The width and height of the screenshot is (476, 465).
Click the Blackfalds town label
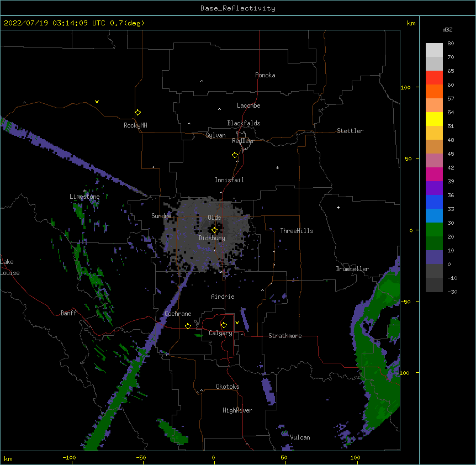tap(244, 123)
